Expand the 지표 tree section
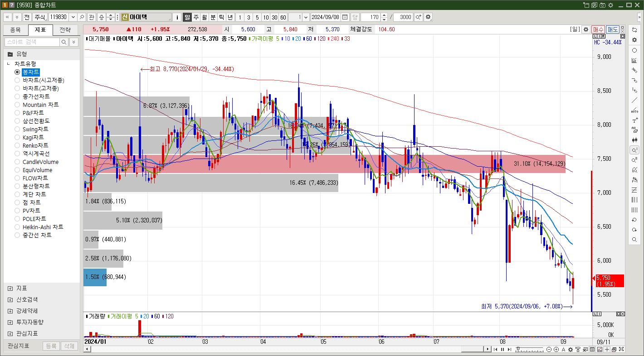Image resolution: width=644 pixels, height=356 pixels. (10, 288)
